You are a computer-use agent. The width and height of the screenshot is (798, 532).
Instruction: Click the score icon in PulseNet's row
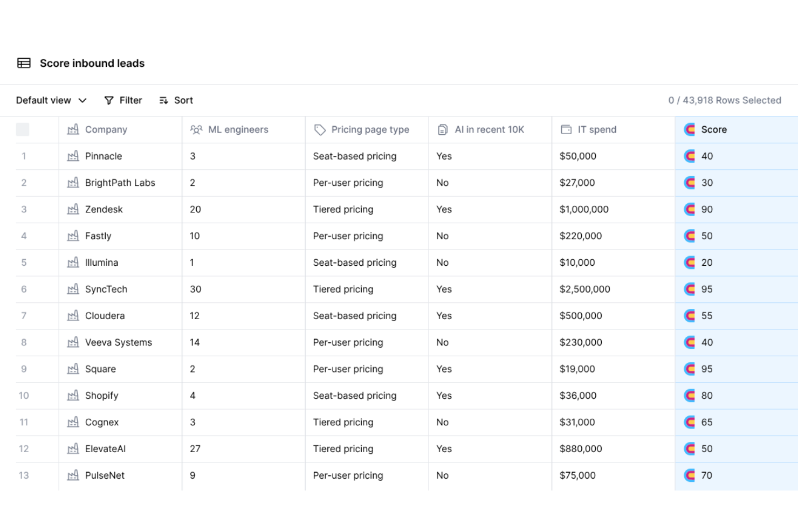click(690, 475)
